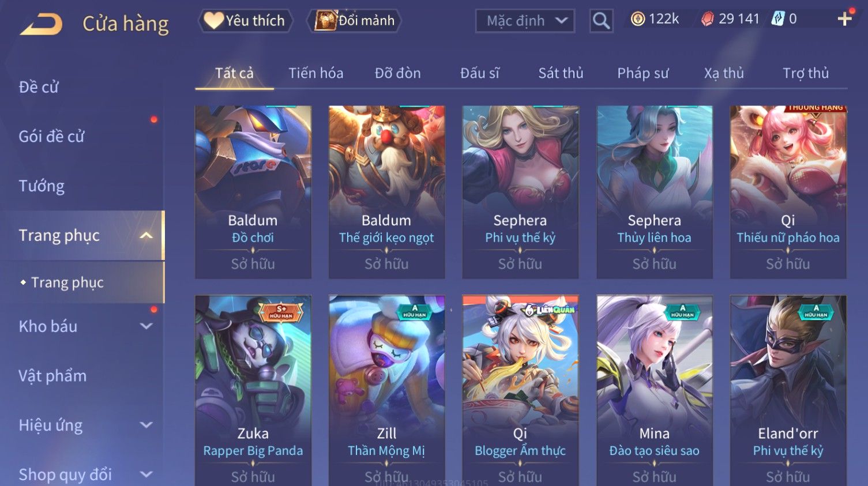Open Tướng in the sidebar
The height and width of the screenshot is (486, 868).
[42, 186]
